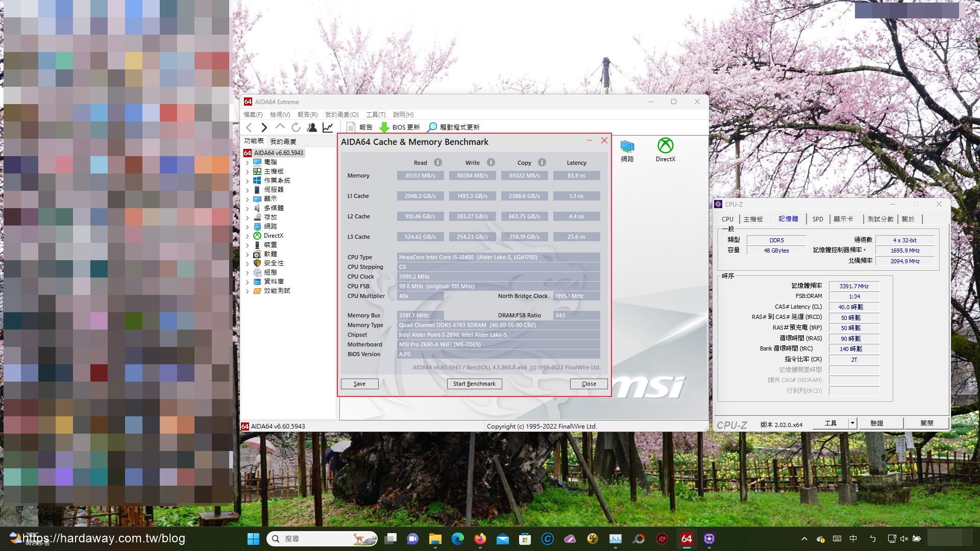Click the AIDA64 Refresh toolbar icon
This screenshot has height=551, width=980.
click(x=296, y=128)
